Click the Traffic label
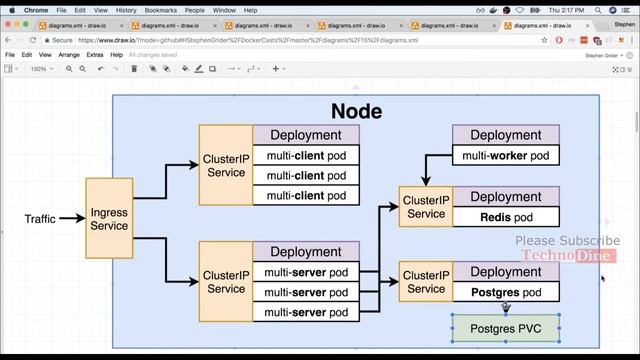The width and height of the screenshot is (640, 360). click(40, 219)
